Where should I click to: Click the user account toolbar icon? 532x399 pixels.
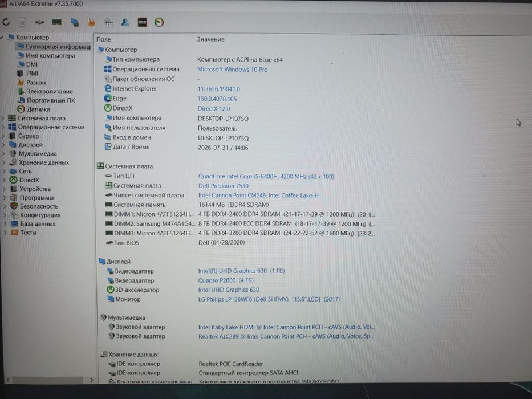click(x=125, y=22)
